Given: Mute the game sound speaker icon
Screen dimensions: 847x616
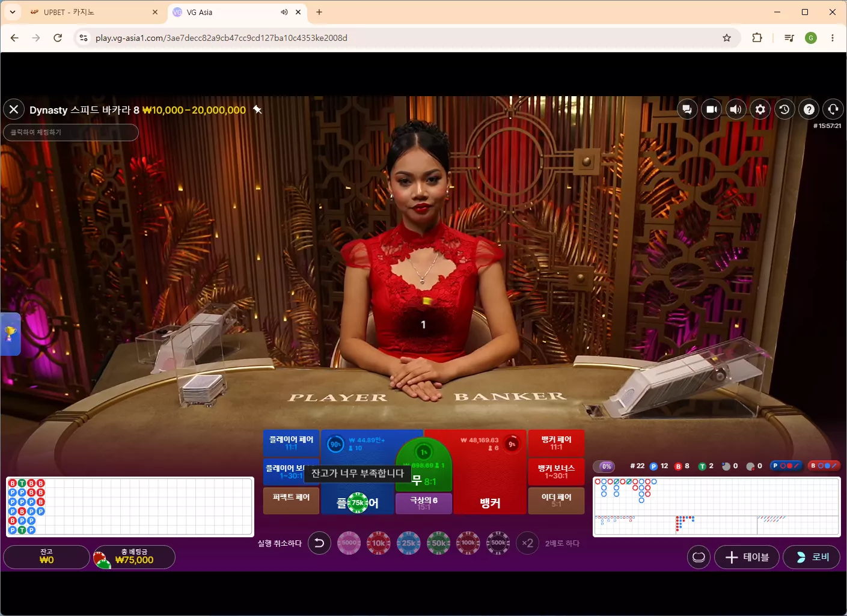Looking at the screenshot, I should tap(736, 109).
